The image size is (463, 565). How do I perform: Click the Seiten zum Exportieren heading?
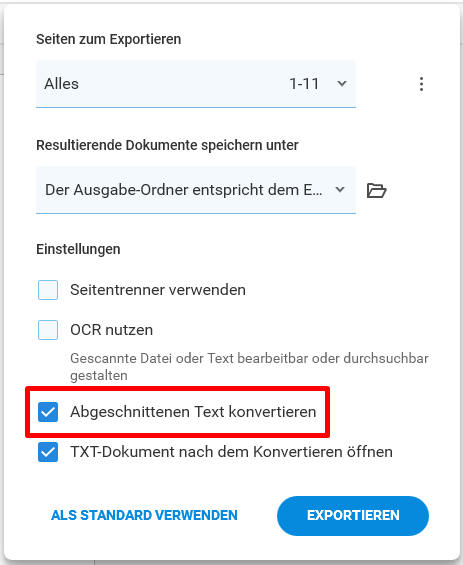pyautogui.click(x=108, y=39)
